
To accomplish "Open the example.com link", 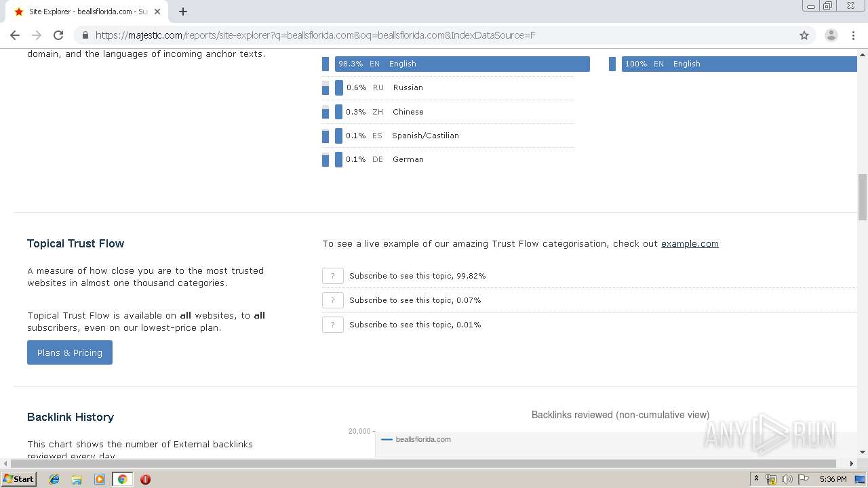I will (690, 244).
